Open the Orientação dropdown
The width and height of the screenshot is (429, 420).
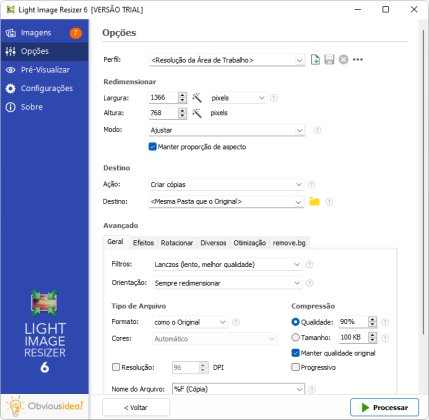coord(227,283)
